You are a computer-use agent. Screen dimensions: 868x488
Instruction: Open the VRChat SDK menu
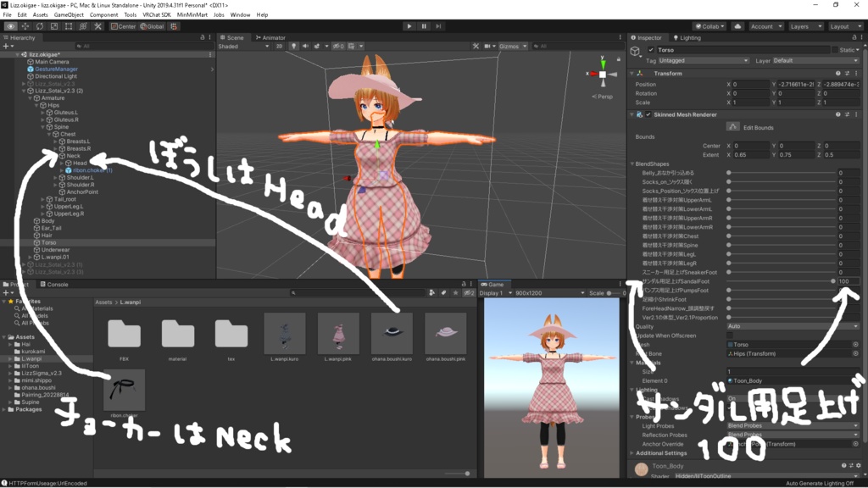tap(158, 14)
